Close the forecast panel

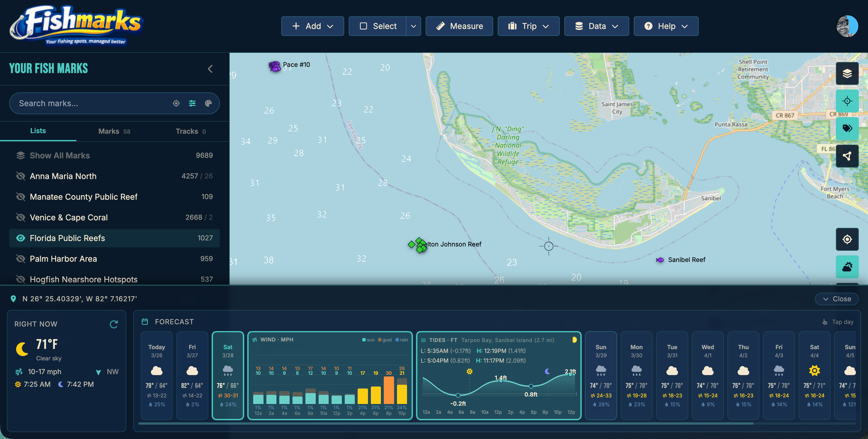point(837,298)
